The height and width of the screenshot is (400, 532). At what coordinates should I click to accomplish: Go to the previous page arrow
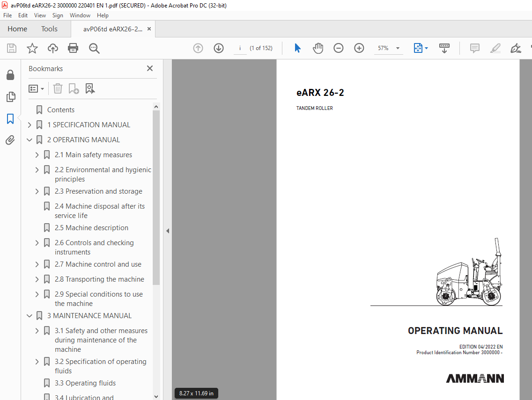click(198, 48)
